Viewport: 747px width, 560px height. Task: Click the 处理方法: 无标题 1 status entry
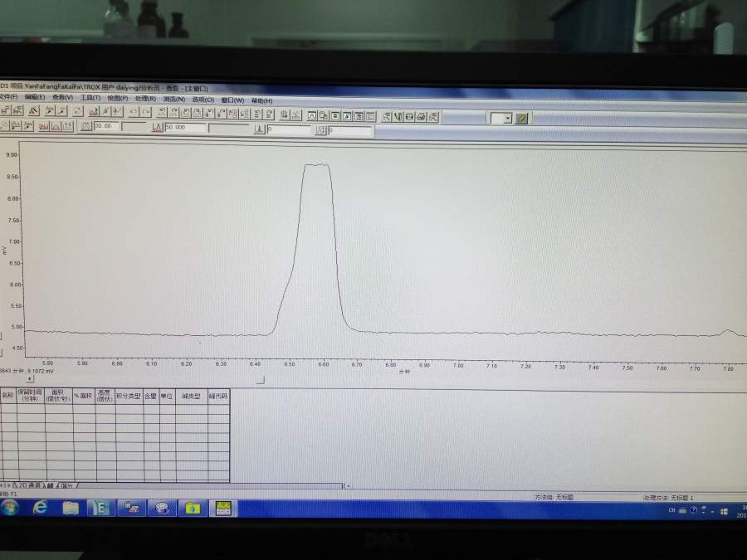coord(668,498)
